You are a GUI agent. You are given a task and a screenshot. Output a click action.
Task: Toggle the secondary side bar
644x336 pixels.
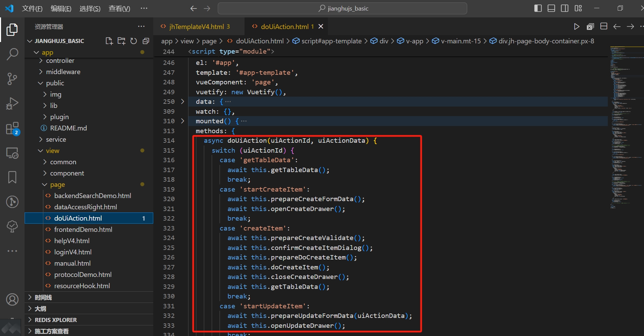(564, 8)
